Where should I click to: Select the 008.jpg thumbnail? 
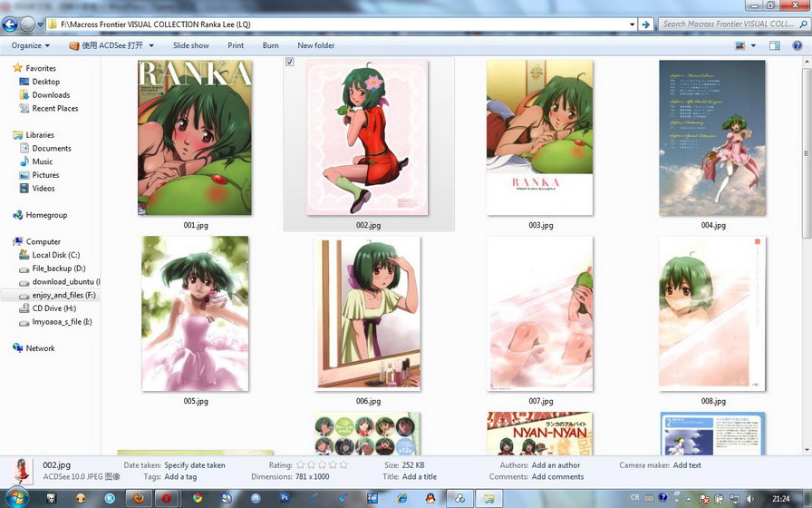[712, 314]
